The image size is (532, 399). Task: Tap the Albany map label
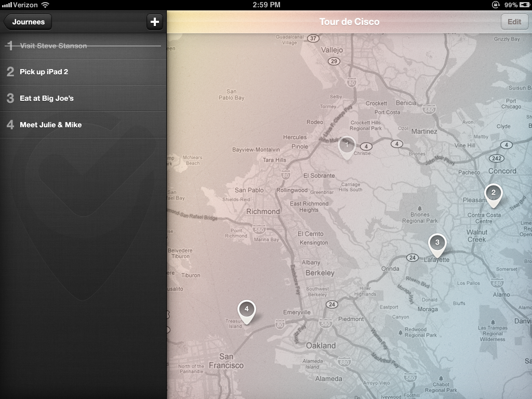point(311,262)
